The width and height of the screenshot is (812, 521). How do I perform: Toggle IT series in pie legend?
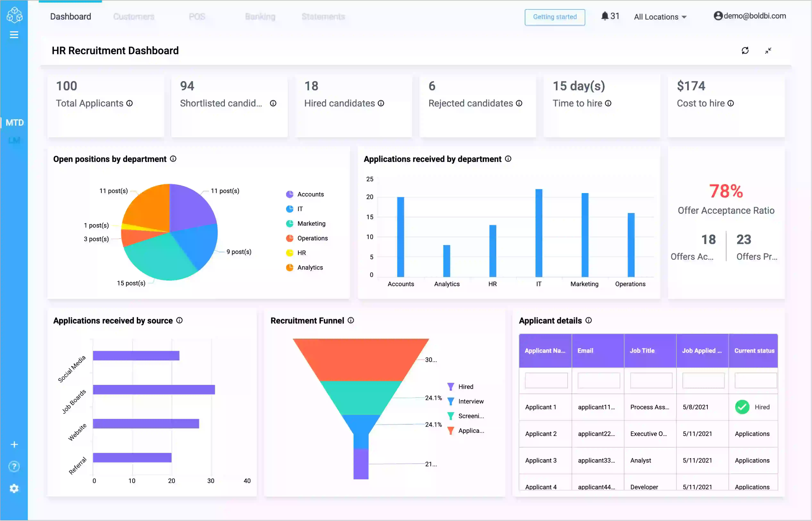click(x=295, y=209)
